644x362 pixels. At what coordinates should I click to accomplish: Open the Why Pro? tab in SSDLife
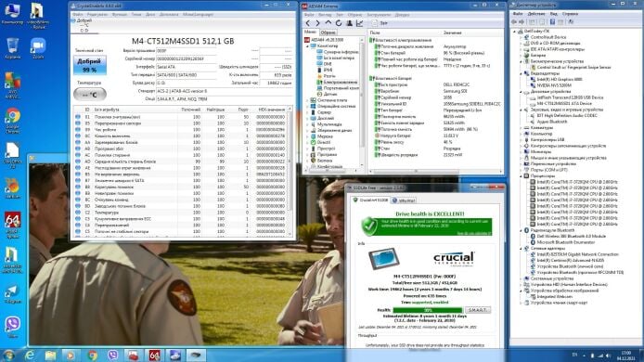click(404, 200)
